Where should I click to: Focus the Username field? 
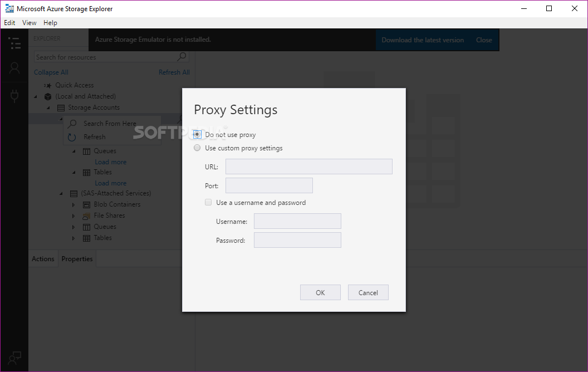click(297, 221)
